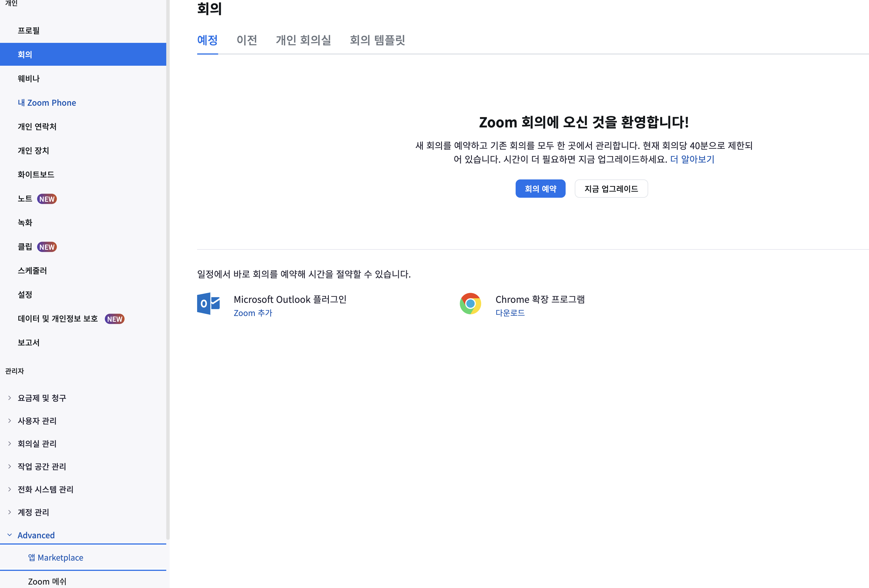This screenshot has height=588, width=869.
Task: Click the Chrome extension icon
Action: pyautogui.click(x=470, y=303)
